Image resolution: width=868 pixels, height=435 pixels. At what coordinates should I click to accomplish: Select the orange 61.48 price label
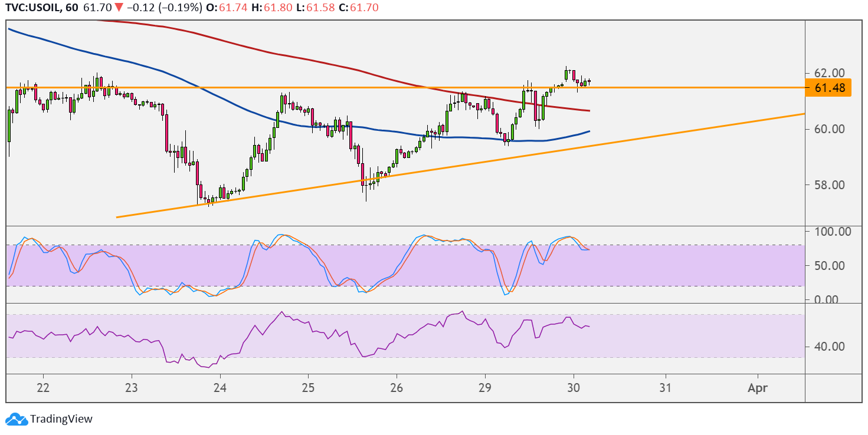[830, 88]
